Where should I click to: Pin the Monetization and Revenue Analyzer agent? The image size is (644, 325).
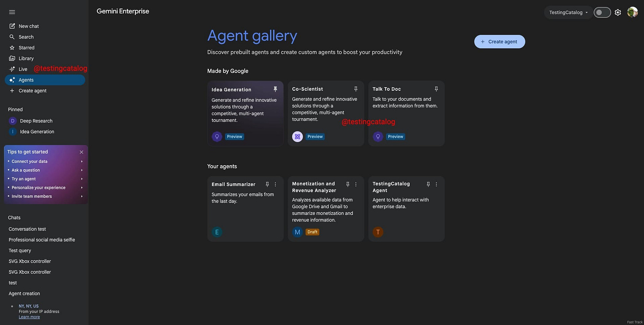(348, 184)
